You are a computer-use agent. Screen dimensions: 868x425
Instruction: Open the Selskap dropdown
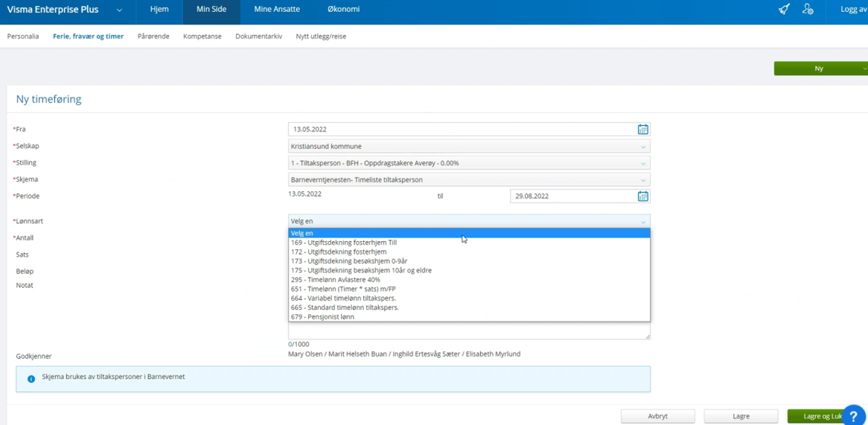[469, 147]
